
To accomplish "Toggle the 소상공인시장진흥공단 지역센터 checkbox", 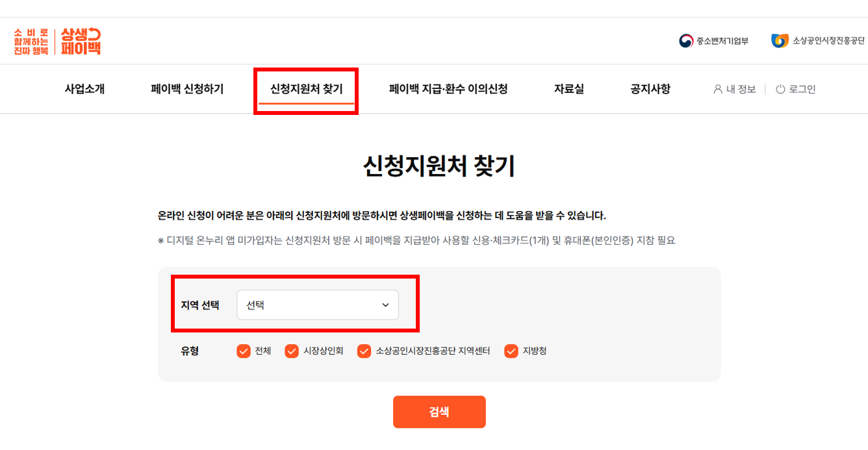I will 364,350.
